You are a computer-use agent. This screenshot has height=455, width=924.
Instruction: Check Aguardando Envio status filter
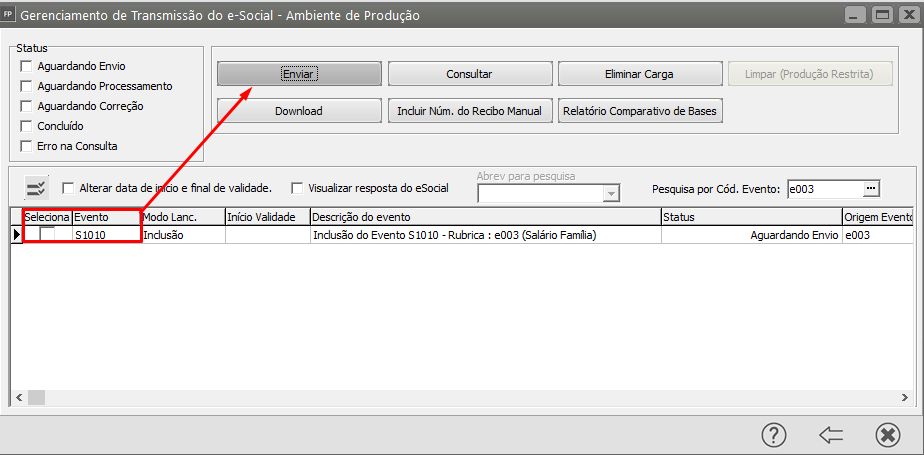[x=26, y=66]
